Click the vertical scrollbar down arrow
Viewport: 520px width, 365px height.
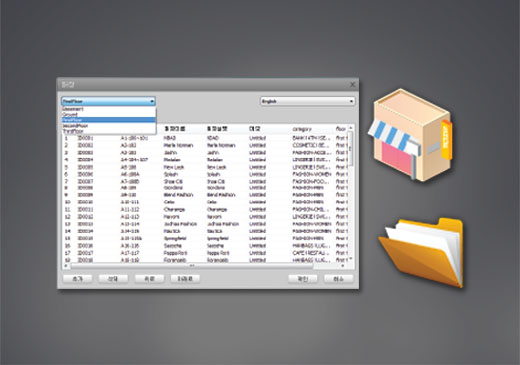tap(350, 259)
